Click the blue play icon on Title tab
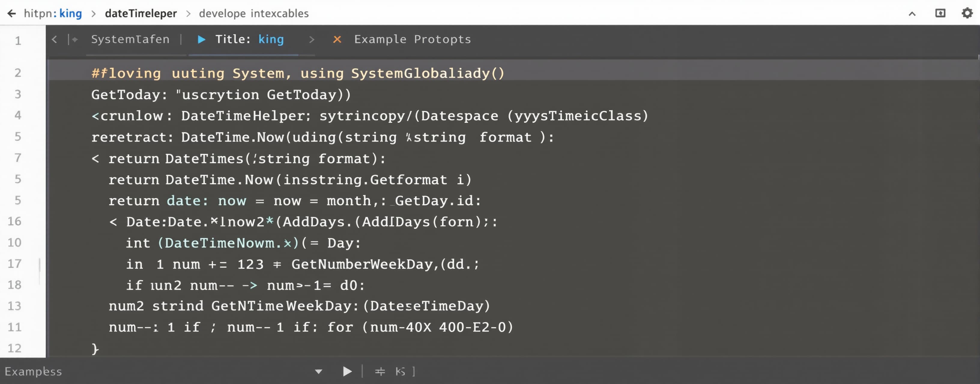This screenshot has width=980, height=384. 202,39
